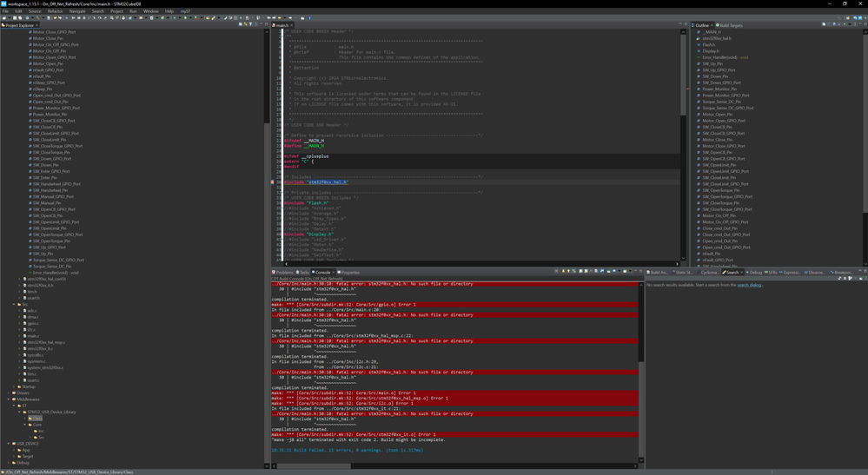
Task: Click the usart.c file icon
Action: coord(23,380)
